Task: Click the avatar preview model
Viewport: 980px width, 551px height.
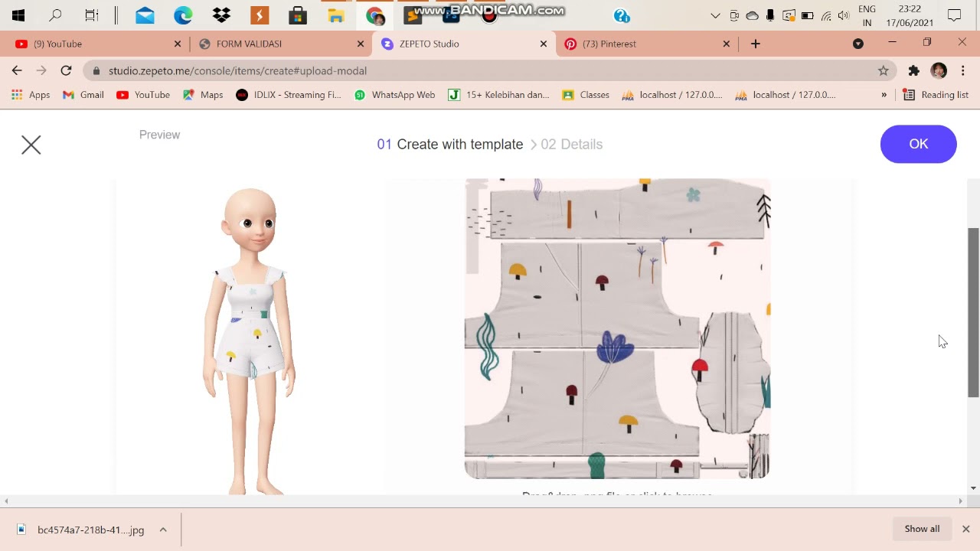Action: [250, 341]
